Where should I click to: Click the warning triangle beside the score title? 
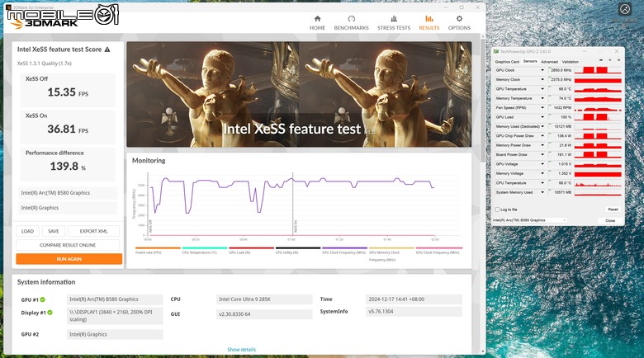pyautogui.click(x=107, y=49)
